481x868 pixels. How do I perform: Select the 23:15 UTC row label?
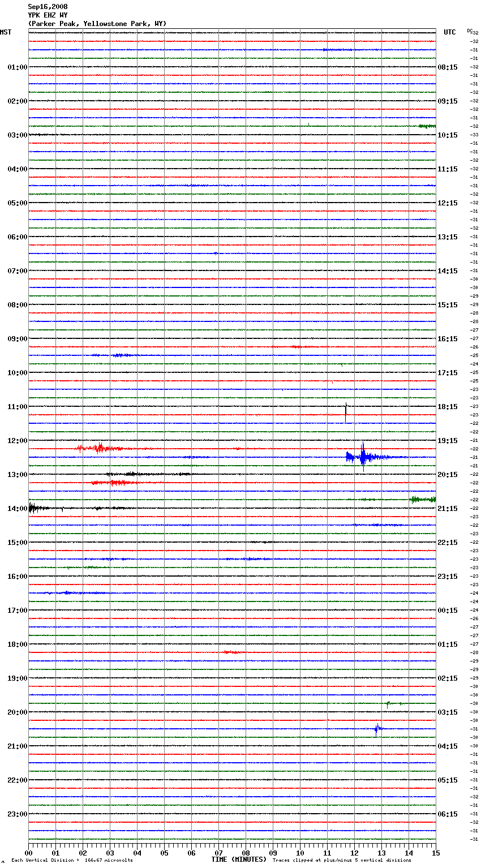pos(448,577)
